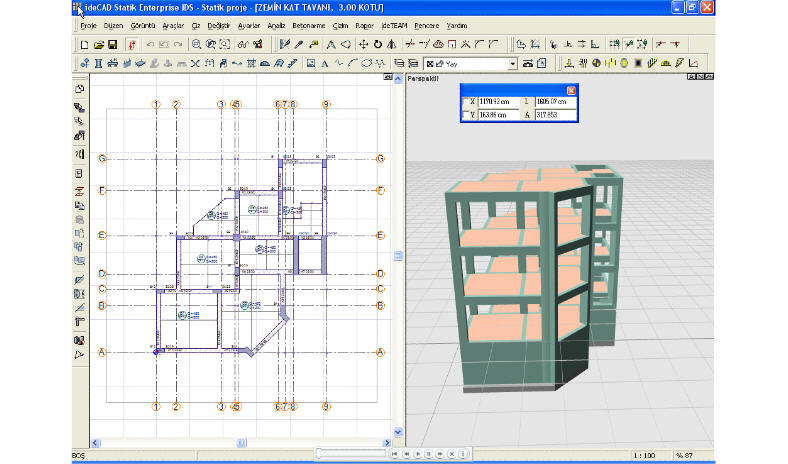Screen dimensions: 788x464
Task: Select the Zoom in magnifier tool
Action: pos(197,45)
